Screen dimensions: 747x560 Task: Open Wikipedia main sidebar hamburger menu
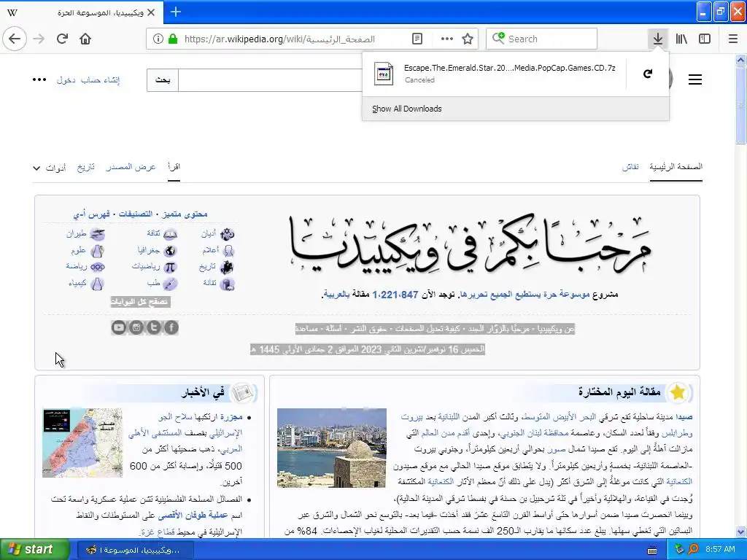point(695,79)
